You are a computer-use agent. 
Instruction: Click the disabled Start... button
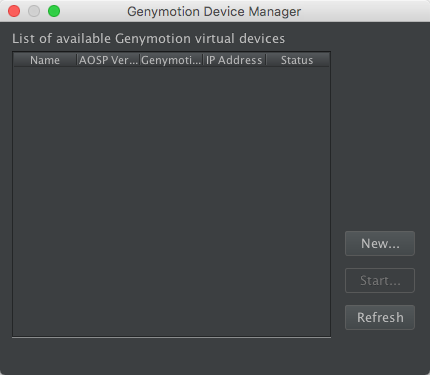click(x=380, y=281)
